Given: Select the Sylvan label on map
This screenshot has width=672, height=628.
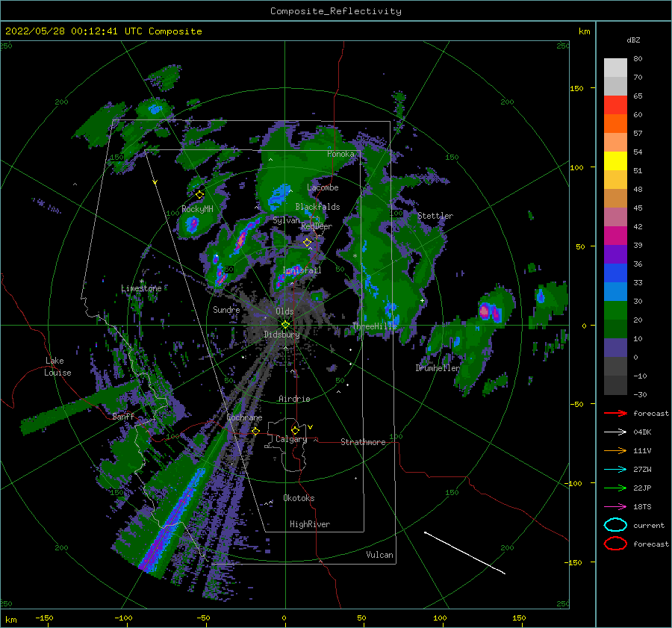Looking at the screenshot, I should [286, 220].
